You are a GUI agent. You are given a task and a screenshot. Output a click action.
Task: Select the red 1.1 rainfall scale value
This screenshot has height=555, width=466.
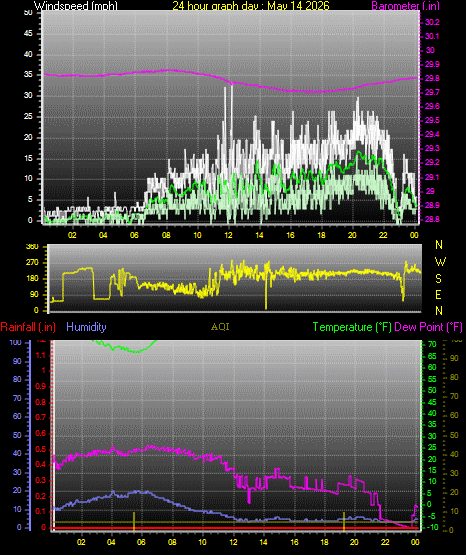tap(41, 355)
